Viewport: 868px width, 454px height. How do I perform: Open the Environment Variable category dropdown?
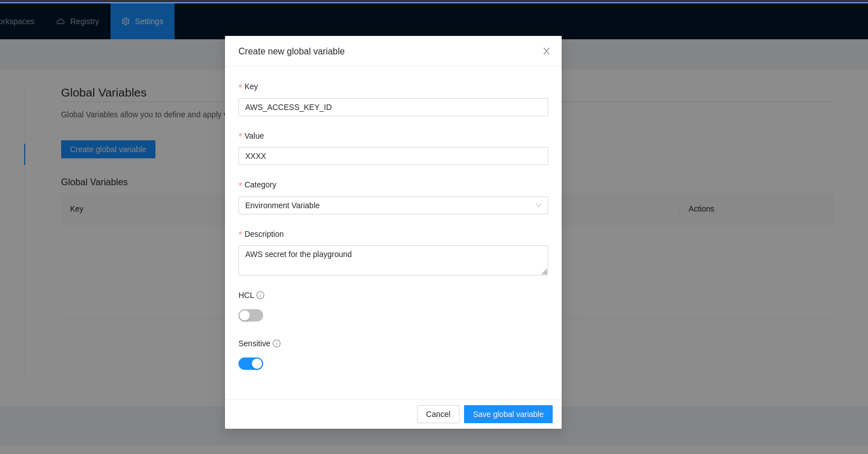[x=387, y=205]
